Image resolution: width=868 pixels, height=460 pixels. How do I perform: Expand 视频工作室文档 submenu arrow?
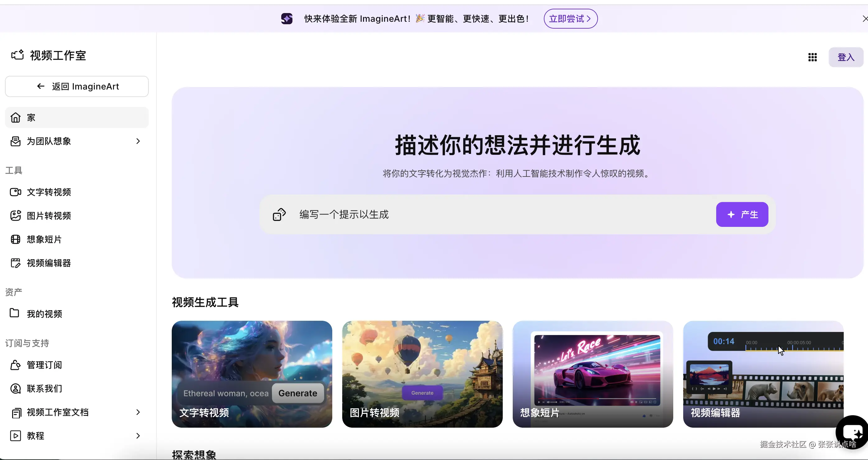tap(138, 412)
